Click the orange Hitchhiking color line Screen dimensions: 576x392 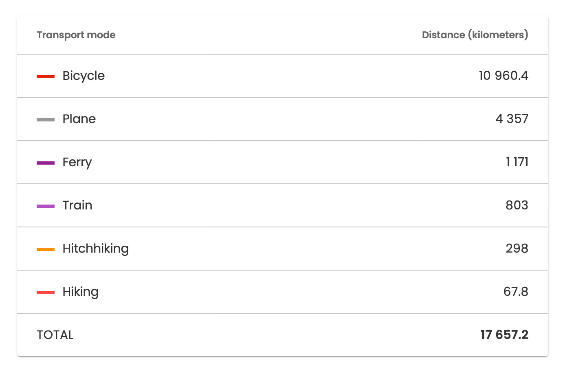(45, 249)
